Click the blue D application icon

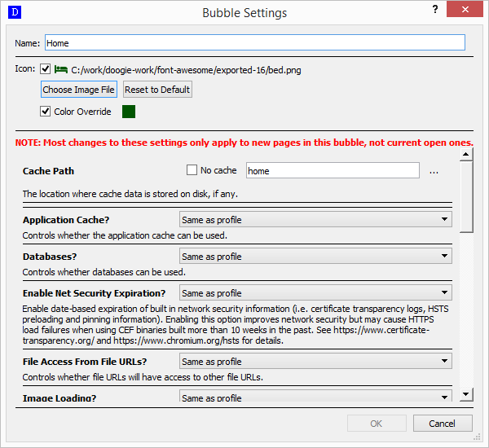[15, 13]
